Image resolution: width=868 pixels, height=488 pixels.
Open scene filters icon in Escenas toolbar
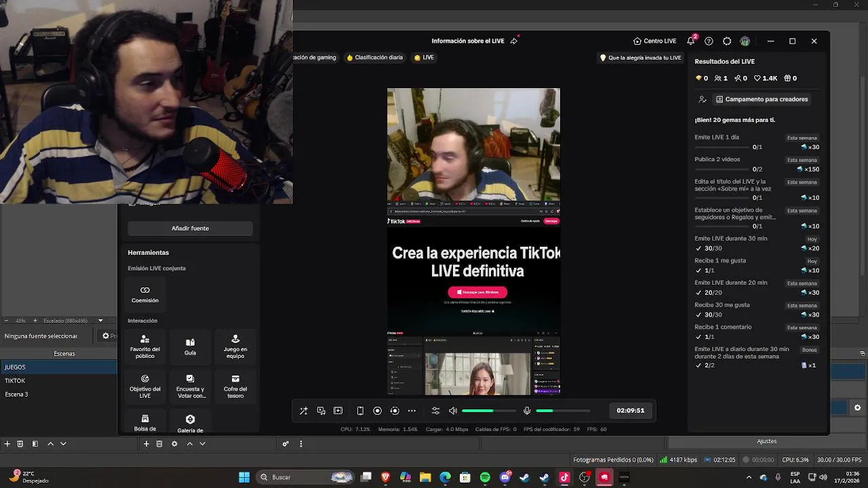pos(35,444)
